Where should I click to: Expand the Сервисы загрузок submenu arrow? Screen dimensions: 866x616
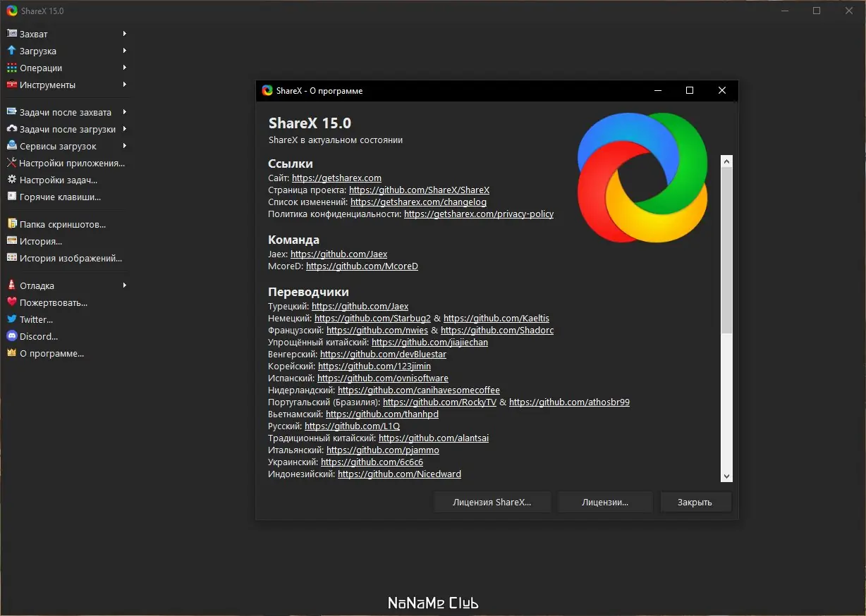124,146
